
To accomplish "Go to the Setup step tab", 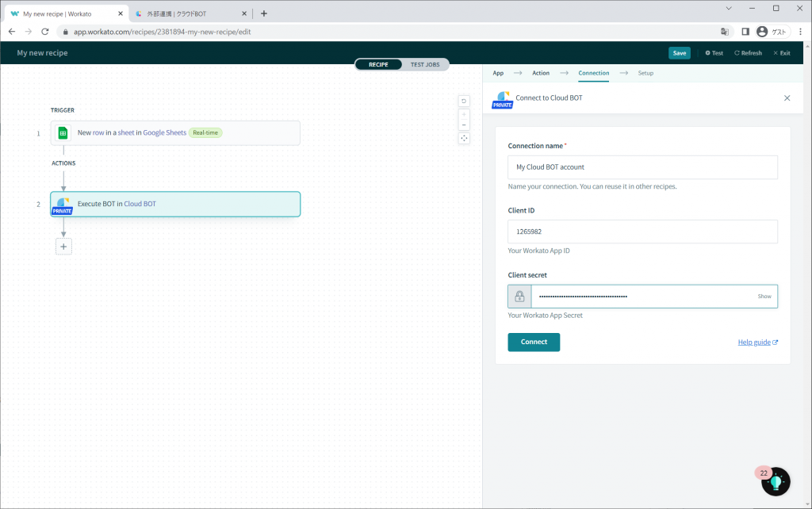I will click(x=645, y=73).
